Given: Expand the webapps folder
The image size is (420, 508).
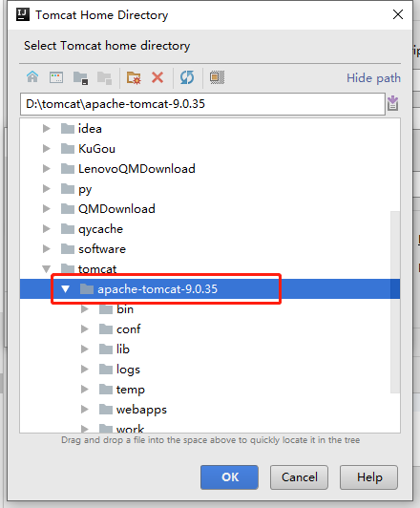Looking at the screenshot, I should coord(85,410).
